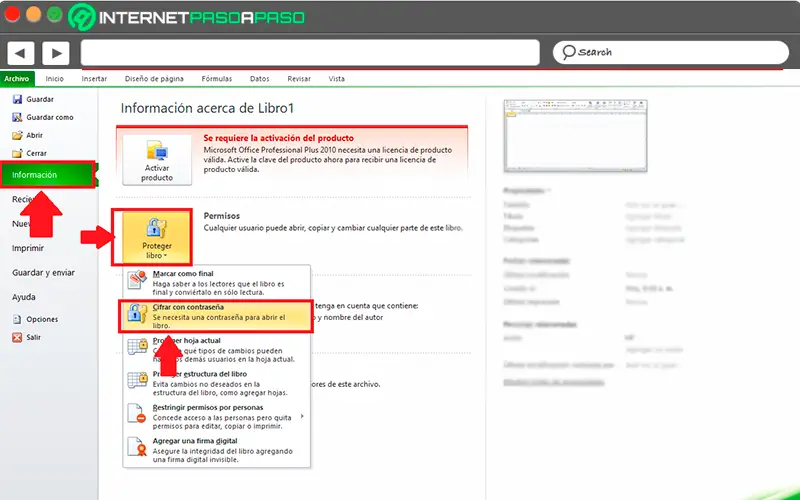Image resolution: width=800 pixels, height=500 pixels.
Task: Open the Proteger libro dropdown button
Action: point(157,237)
